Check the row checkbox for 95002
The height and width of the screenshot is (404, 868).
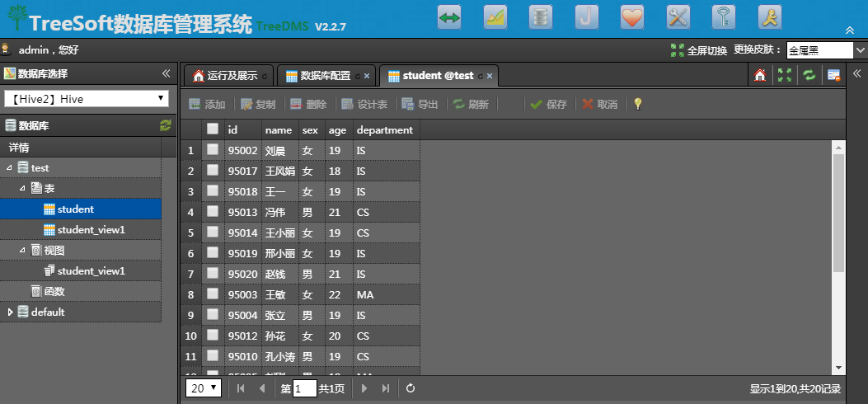(x=213, y=149)
